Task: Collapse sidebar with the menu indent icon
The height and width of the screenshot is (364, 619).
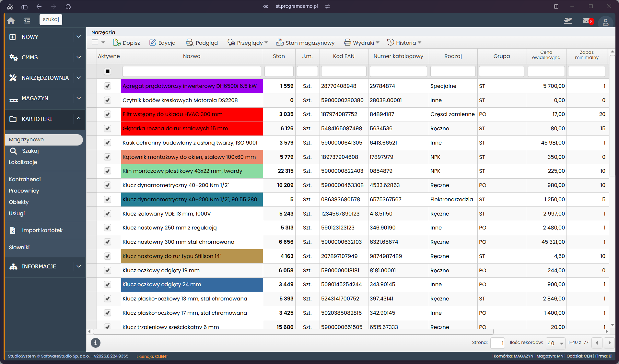Action: point(27,20)
